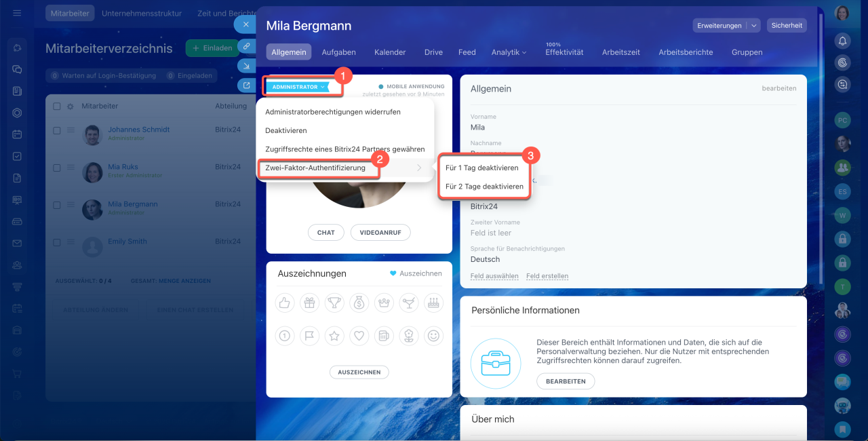Open the Unternehmensstruktur tab

142,13
